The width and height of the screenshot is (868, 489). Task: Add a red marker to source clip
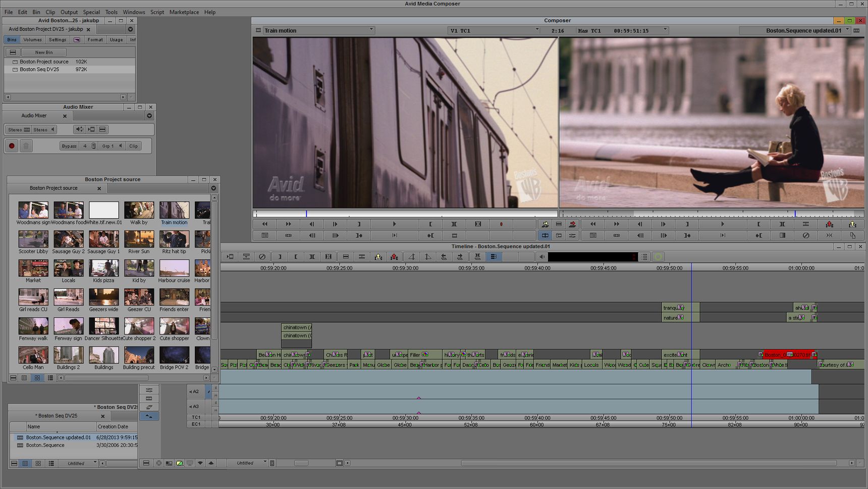coord(501,224)
